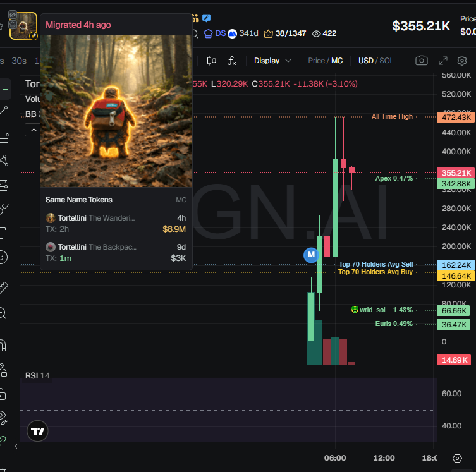Click the M migration marker on chart
The height and width of the screenshot is (472, 476).
tap(311, 255)
